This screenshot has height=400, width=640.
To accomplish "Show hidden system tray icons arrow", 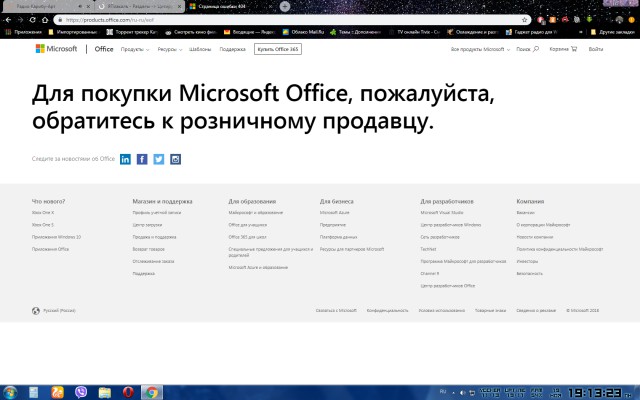I will point(453,393).
